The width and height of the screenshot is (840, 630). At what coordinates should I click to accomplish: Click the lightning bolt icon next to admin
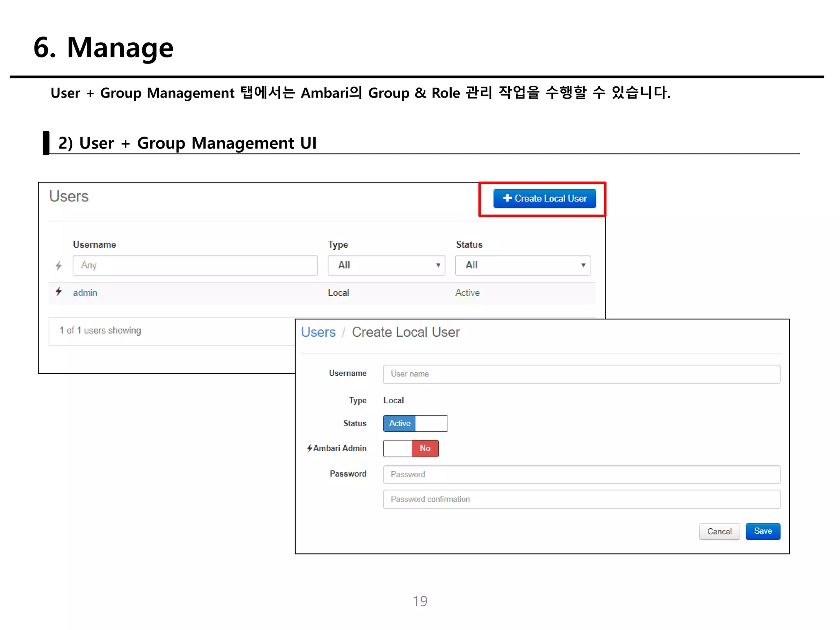point(59,292)
